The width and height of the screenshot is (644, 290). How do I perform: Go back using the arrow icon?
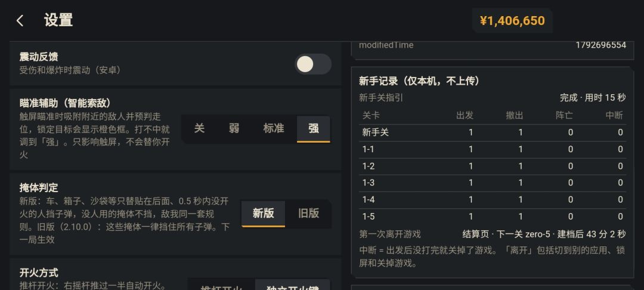click(20, 20)
